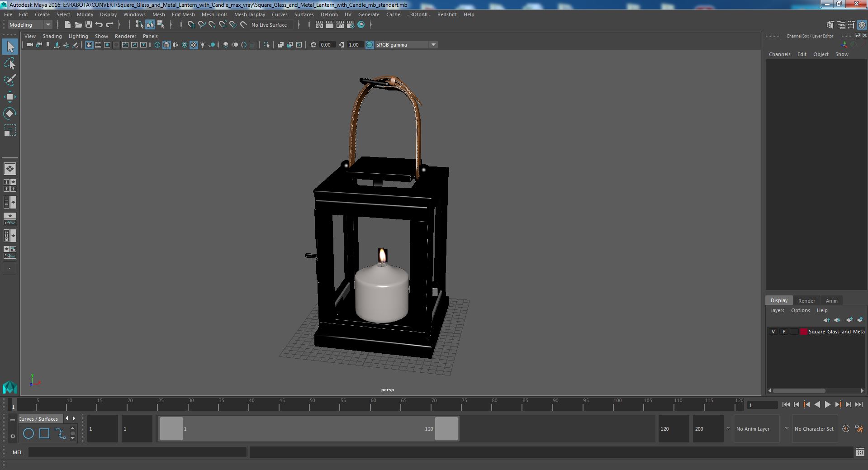
Task: Activate the Rotate tool
Action: (x=10, y=114)
